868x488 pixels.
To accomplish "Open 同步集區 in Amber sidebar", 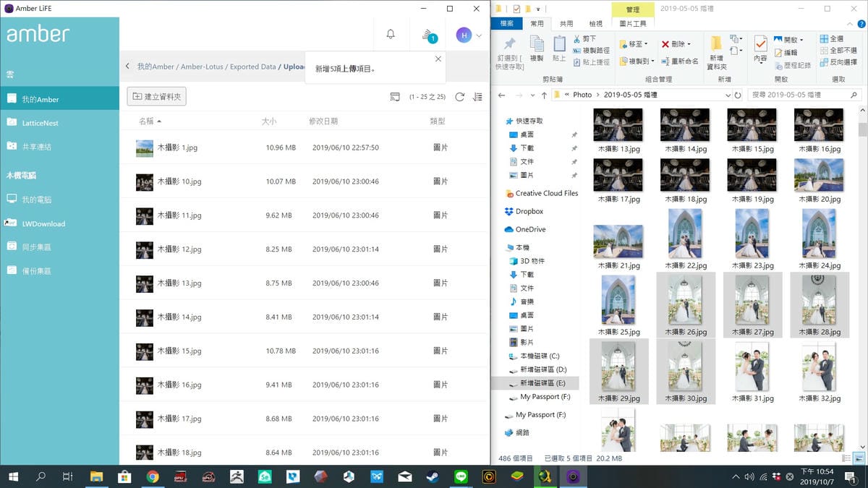I will coord(59,247).
